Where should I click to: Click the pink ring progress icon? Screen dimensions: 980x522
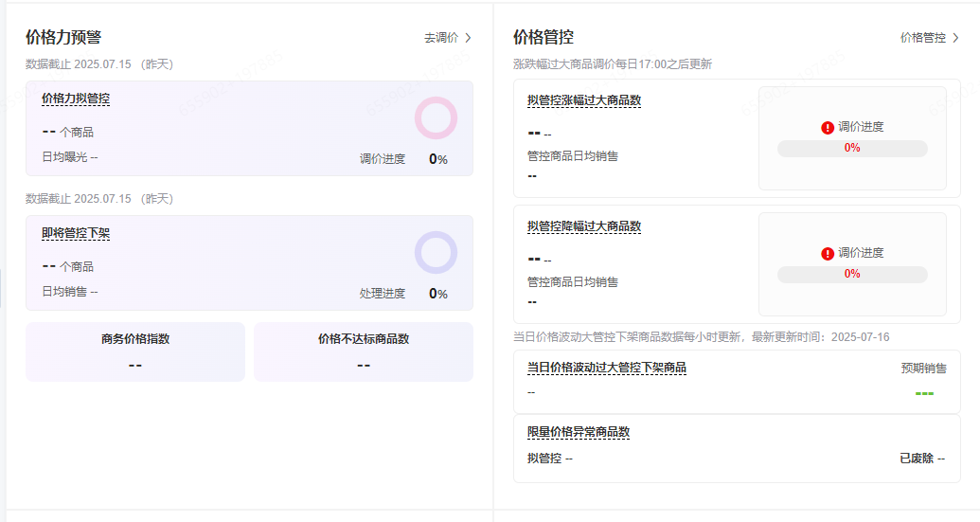click(436, 118)
